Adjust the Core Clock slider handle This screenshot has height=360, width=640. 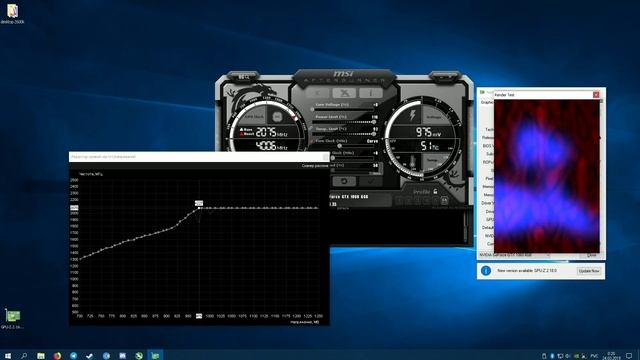click(340, 146)
